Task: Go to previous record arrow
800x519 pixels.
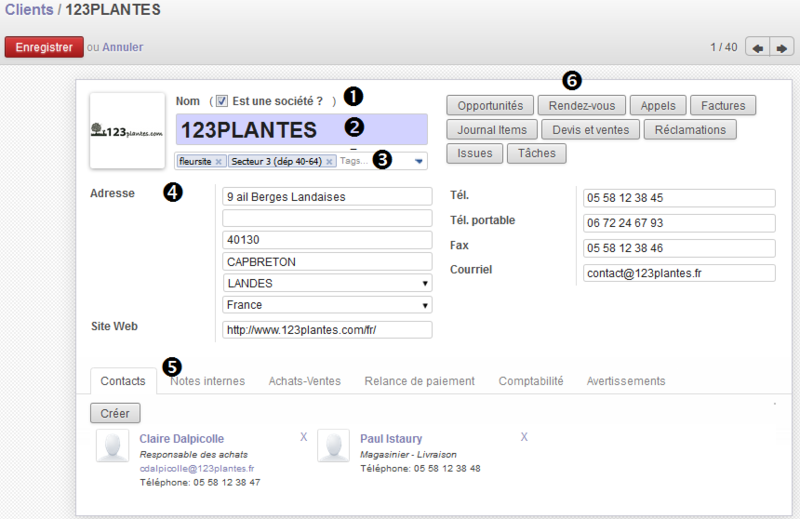Action: click(x=758, y=47)
